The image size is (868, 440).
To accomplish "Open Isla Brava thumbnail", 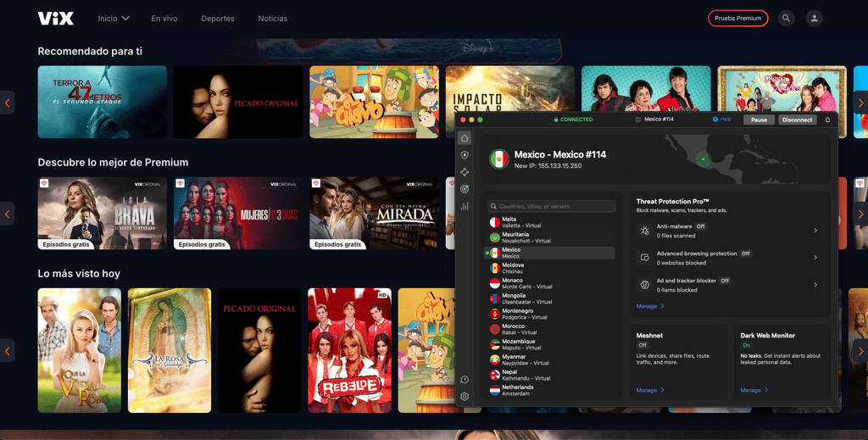I will [x=103, y=213].
